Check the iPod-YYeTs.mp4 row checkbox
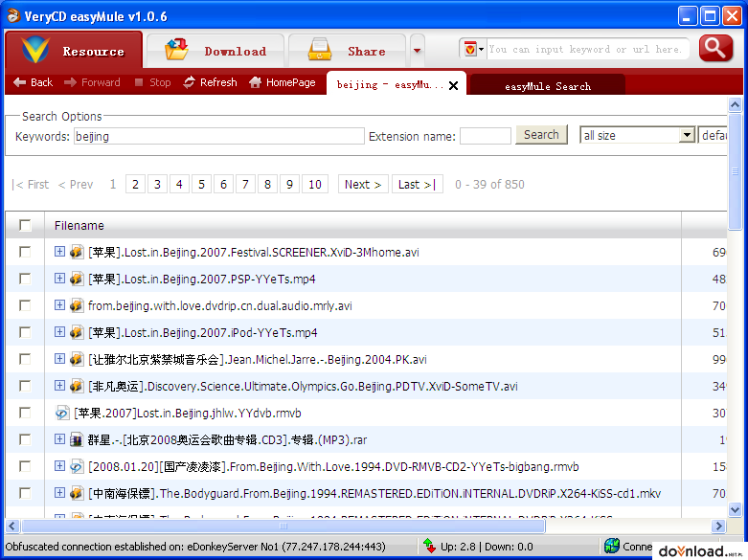The image size is (748, 560). pos(25,332)
